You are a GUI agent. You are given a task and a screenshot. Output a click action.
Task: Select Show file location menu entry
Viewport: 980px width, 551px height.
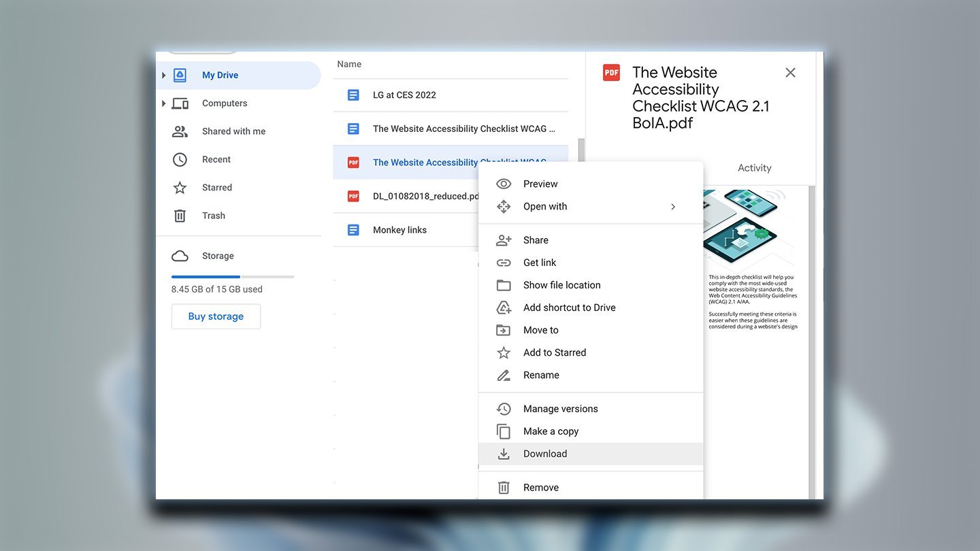tap(591, 285)
